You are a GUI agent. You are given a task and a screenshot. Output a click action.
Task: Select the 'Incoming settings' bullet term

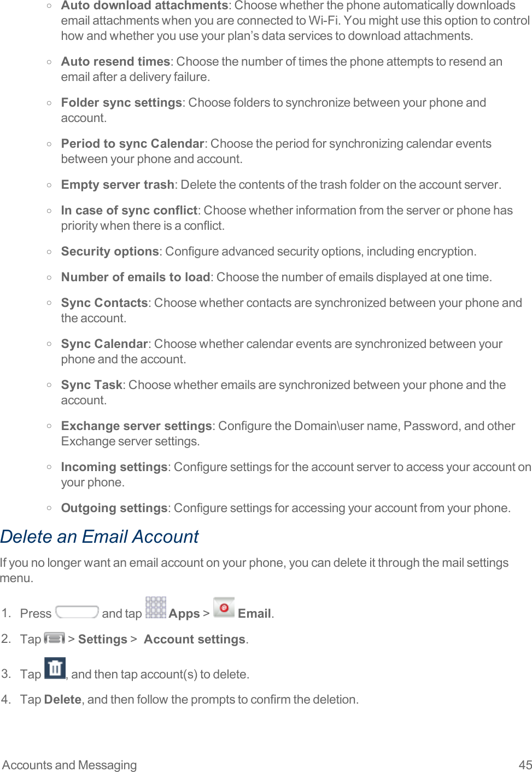pyautogui.click(x=114, y=467)
